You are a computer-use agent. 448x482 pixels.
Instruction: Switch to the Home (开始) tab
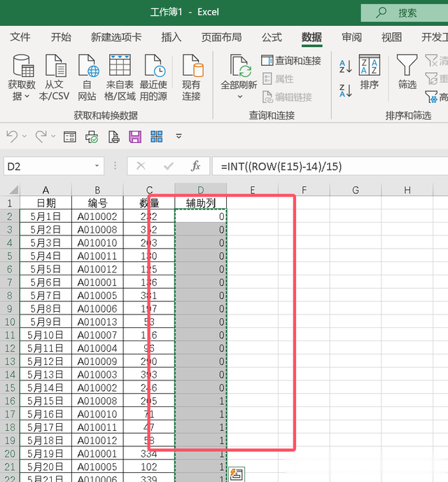[x=61, y=37]
